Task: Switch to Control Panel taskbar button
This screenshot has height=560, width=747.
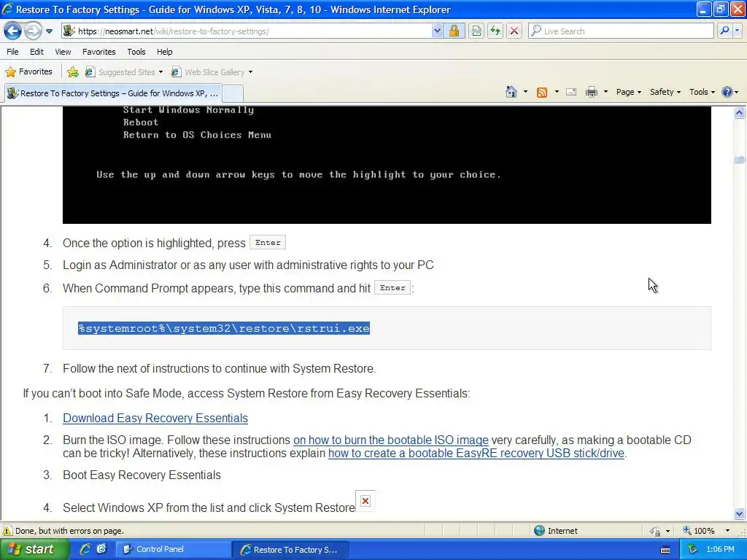Action: pos(174,550)
